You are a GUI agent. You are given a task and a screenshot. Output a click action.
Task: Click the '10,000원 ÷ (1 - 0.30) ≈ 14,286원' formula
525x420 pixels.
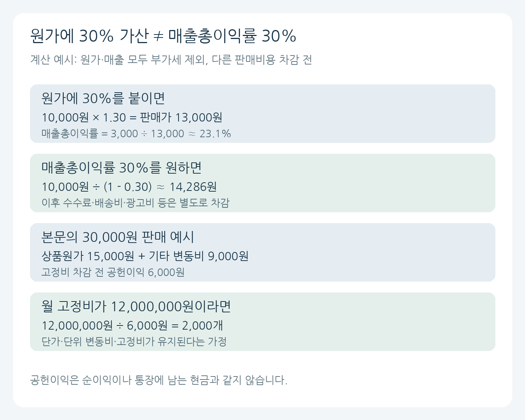[x=129, y=187]
